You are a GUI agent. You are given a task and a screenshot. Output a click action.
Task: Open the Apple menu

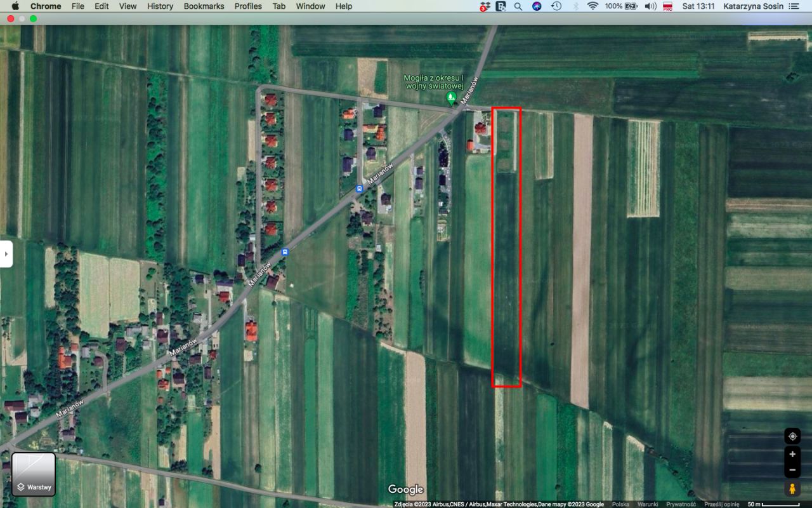click(15, 6)
